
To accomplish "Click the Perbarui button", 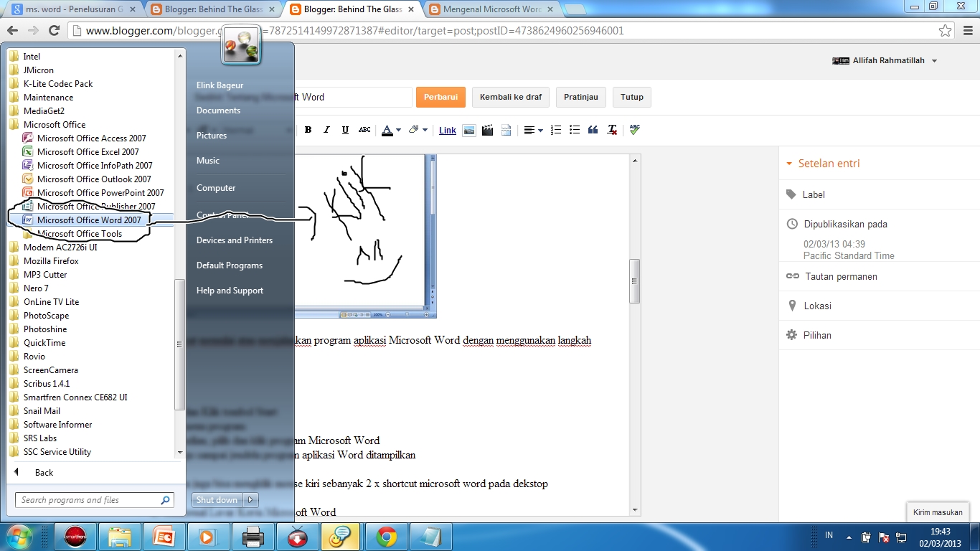I will click(x=440, y=97).
